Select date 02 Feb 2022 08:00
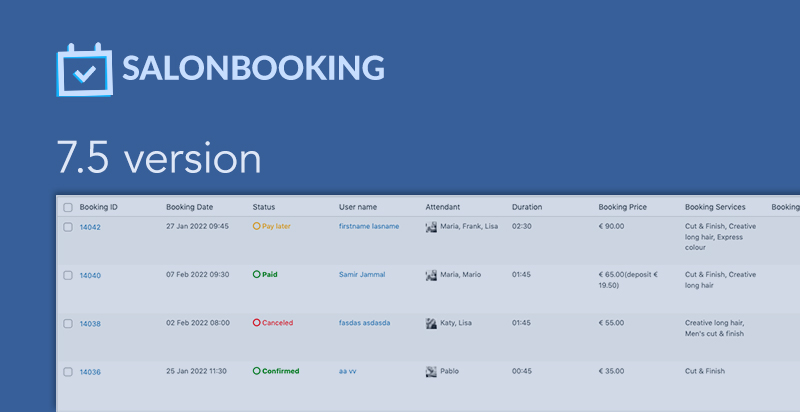This screenshot has height=412, width=800. (x=197, y=323)
